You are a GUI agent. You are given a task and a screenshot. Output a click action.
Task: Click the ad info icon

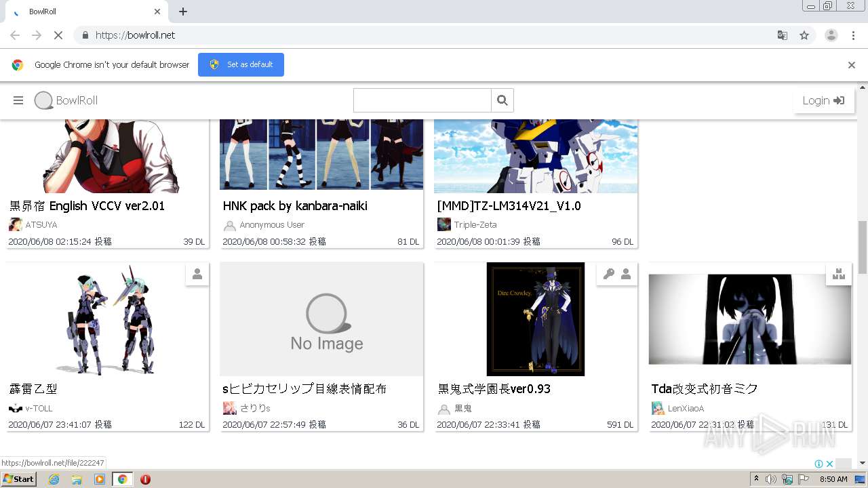pyautogui.click(x=818, y=464)
